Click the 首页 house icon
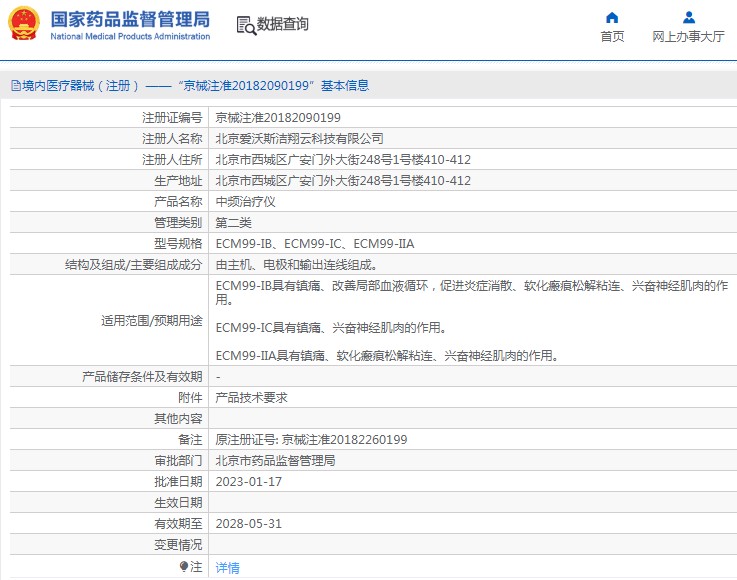Viewport: 737px width, 580px height. tap(612, 17)
